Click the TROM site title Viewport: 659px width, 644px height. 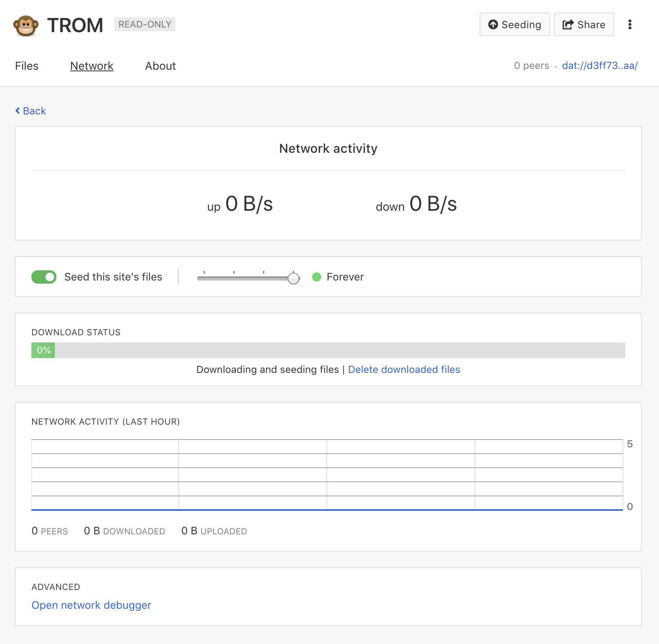point(75,25)
